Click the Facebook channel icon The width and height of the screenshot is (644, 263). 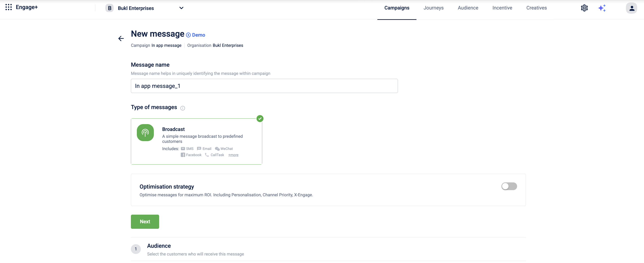[183, 155]
